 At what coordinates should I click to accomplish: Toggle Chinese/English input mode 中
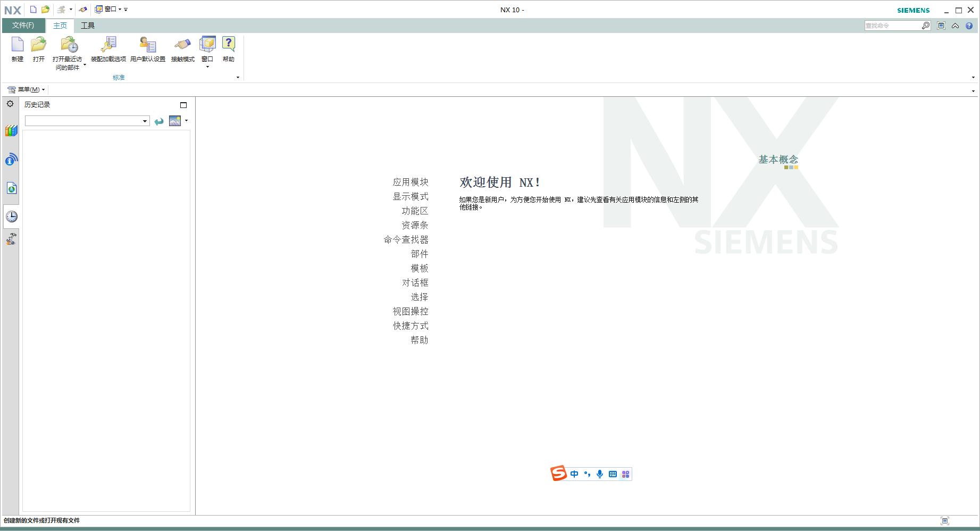pos(574,474)
